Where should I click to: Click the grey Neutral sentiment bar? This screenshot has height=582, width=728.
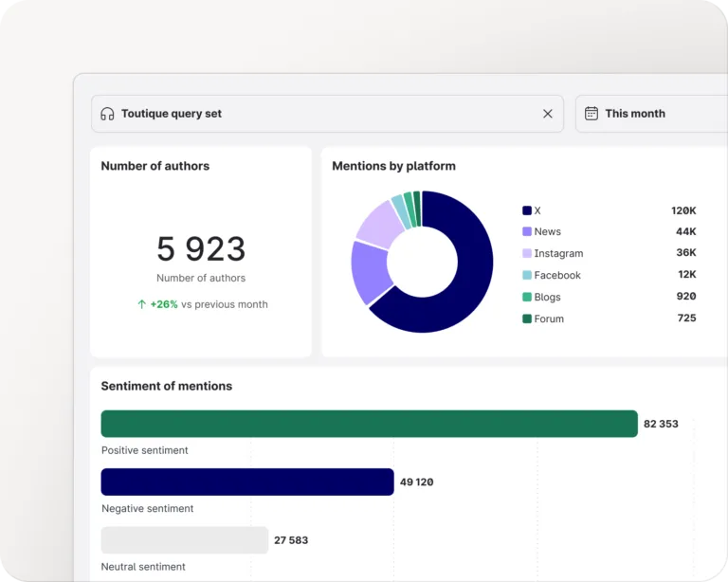tap(185, 539)
